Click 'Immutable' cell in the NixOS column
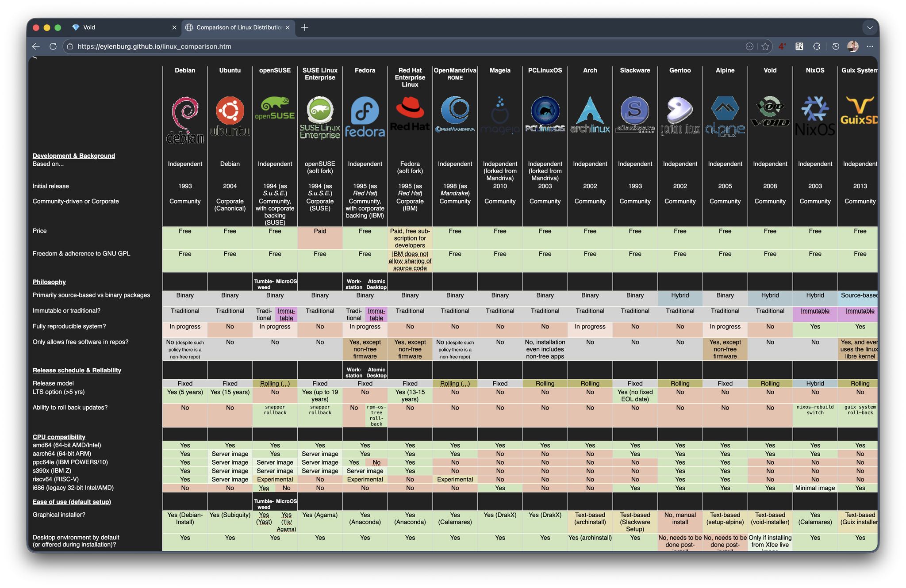Image resolution: width=906 pixels, height=588 pixels. pos(815,314)
